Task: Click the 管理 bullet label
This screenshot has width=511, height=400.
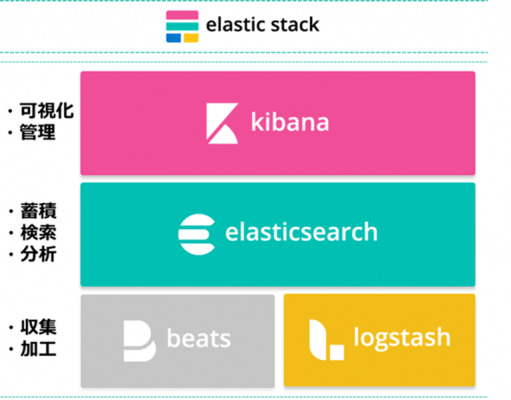Action: (x=38, y=132)
